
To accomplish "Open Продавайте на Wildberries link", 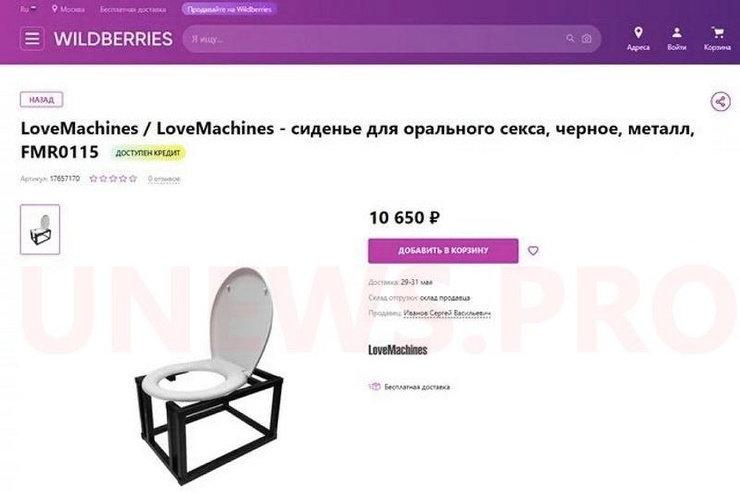I will 229,9.
